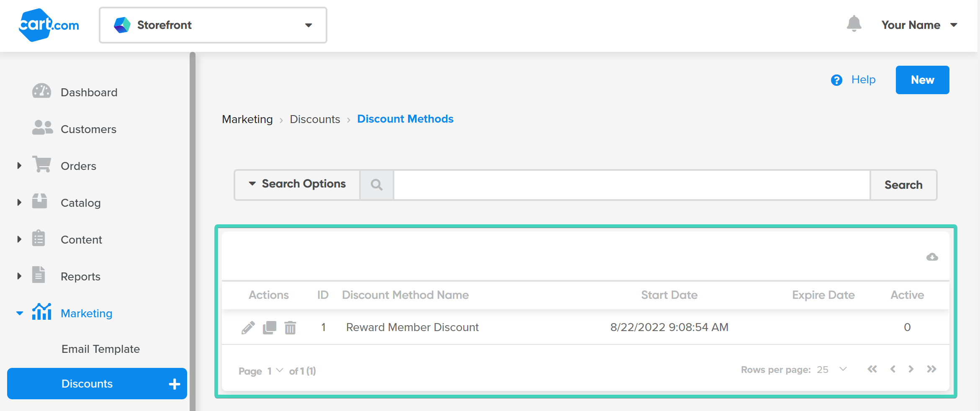Go to previous page of results
Image resolution: width=980 pixels, height=411 pixels.
click(893, 369)
